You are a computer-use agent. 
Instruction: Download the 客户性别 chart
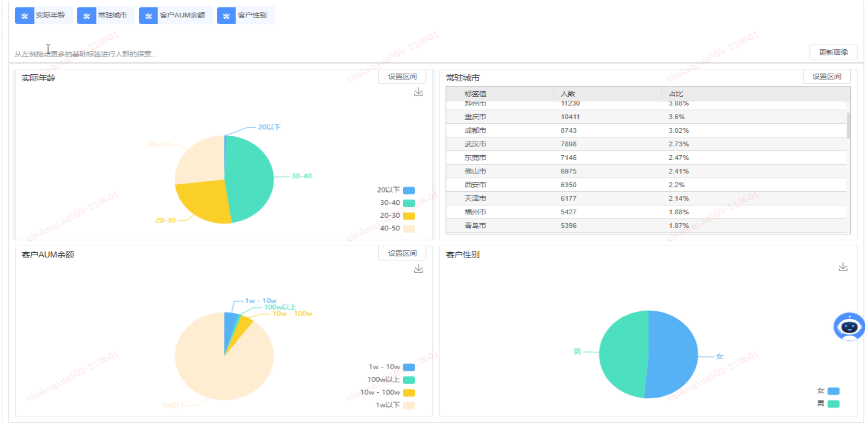[x=843, y=267]
